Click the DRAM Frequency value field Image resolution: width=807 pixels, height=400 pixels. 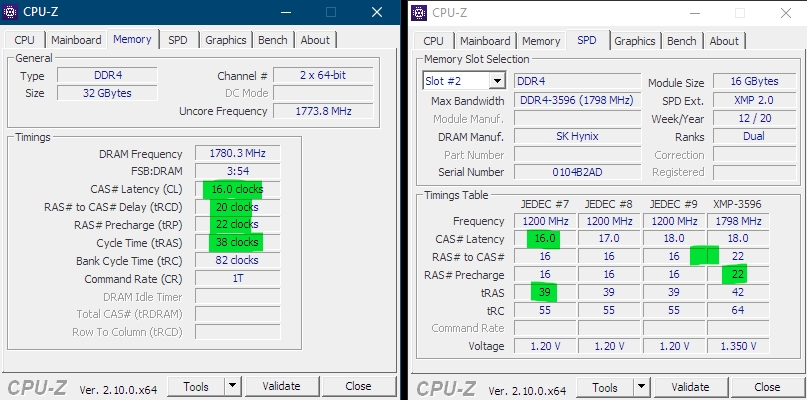click(x=237, y=154)
